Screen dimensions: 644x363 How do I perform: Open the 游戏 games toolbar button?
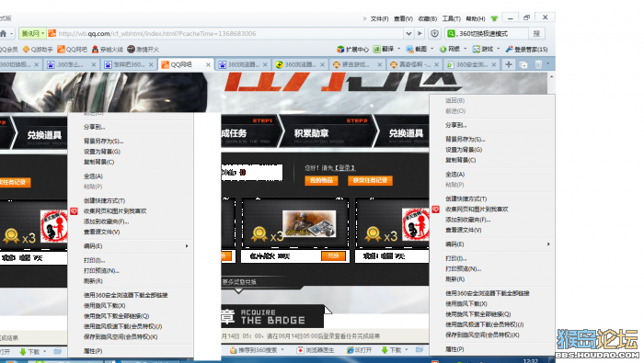point(483,50)
